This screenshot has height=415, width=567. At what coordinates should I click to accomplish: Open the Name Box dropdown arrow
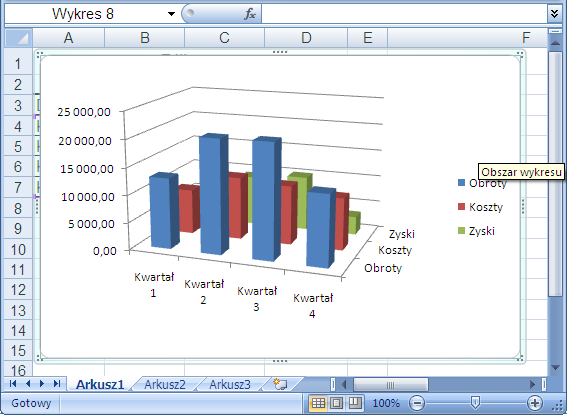[171, 14]
